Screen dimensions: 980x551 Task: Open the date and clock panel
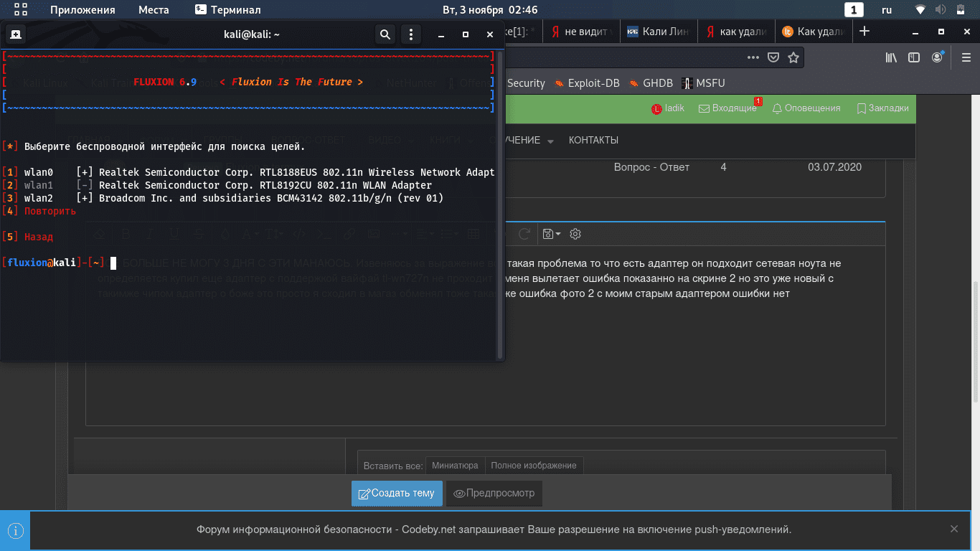click(x=490, y=10)
